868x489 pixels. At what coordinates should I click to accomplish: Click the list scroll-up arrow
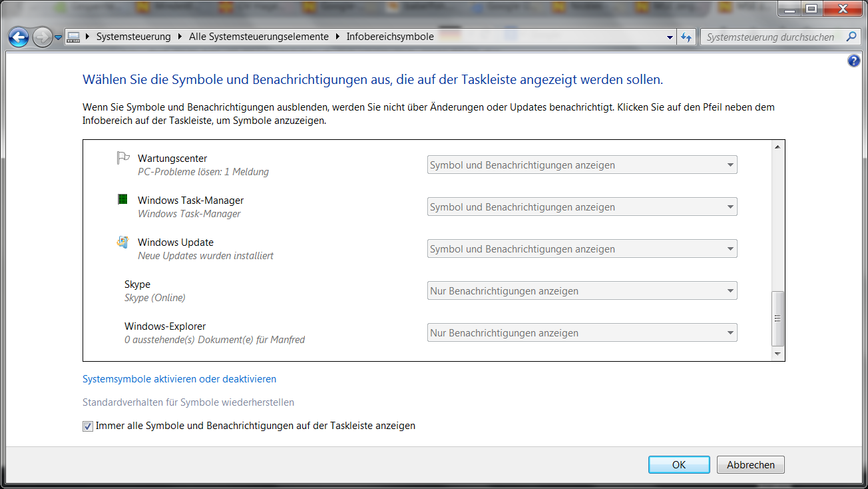pos(777,147)
